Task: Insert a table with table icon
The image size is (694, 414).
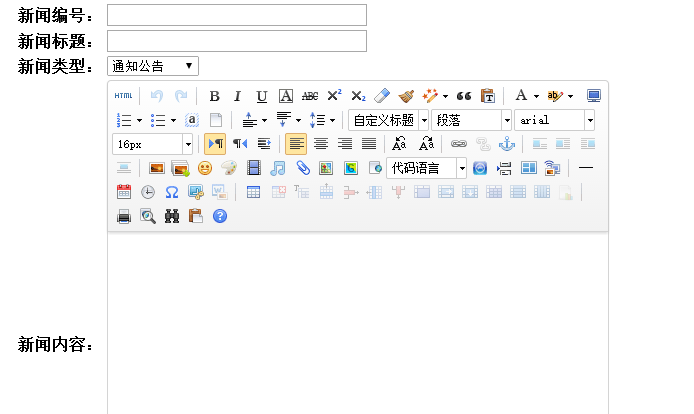Action: pos(253,192)
